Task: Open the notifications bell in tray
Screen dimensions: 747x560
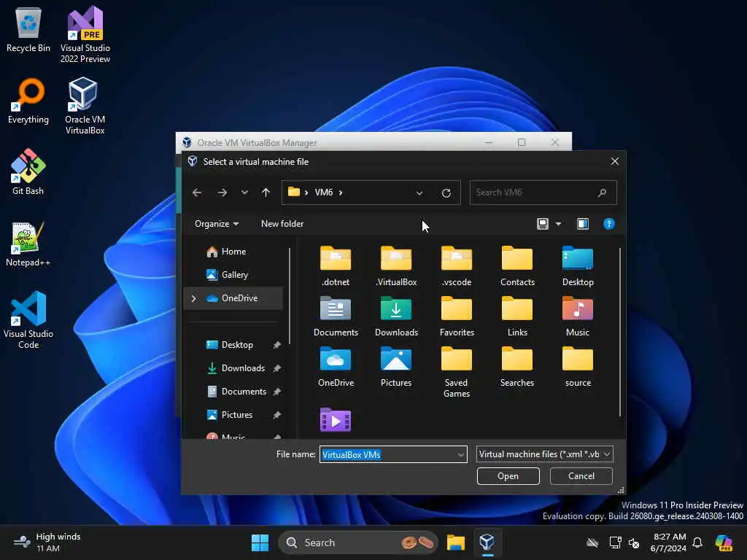Action: click(697, 542)
